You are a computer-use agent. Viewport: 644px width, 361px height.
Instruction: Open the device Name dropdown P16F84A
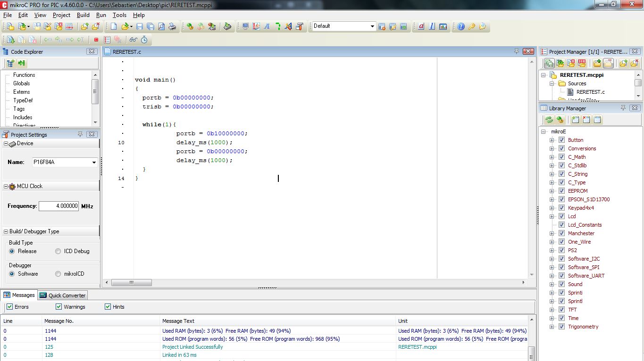(94, 162)
